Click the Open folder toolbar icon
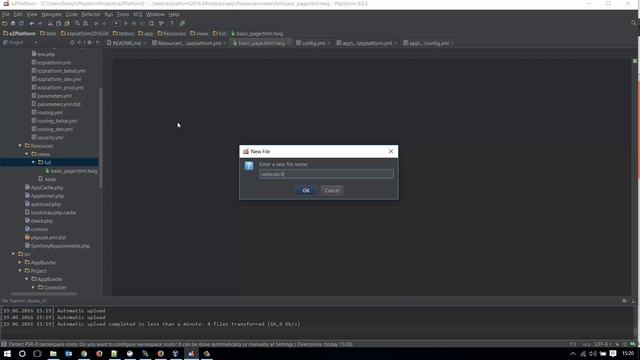 coord(4,24)
